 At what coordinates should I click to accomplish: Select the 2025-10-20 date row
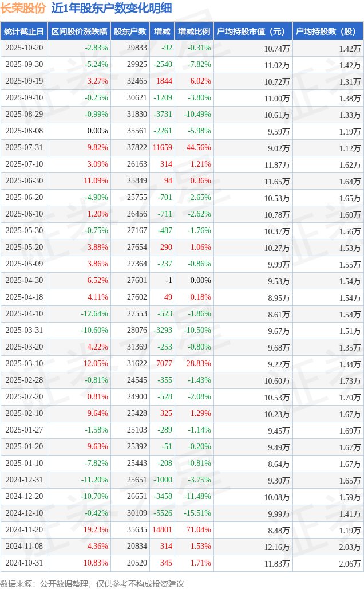point(24,48)
